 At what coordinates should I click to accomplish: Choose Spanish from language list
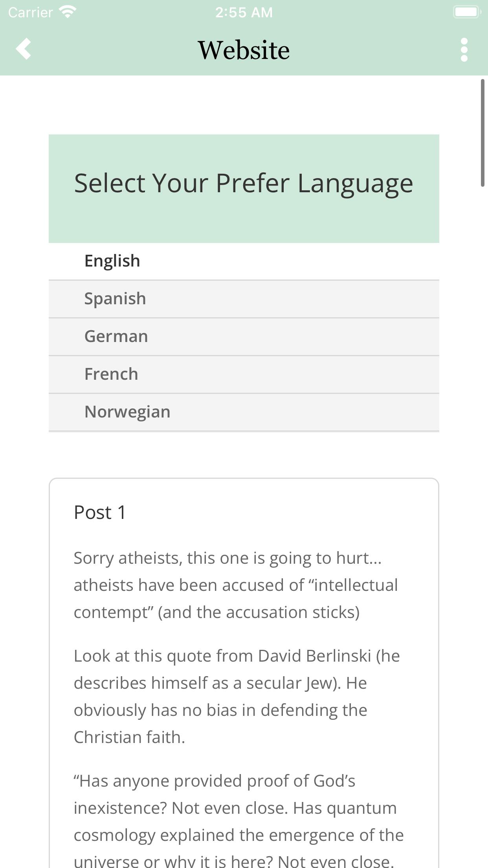click(244, 299)
